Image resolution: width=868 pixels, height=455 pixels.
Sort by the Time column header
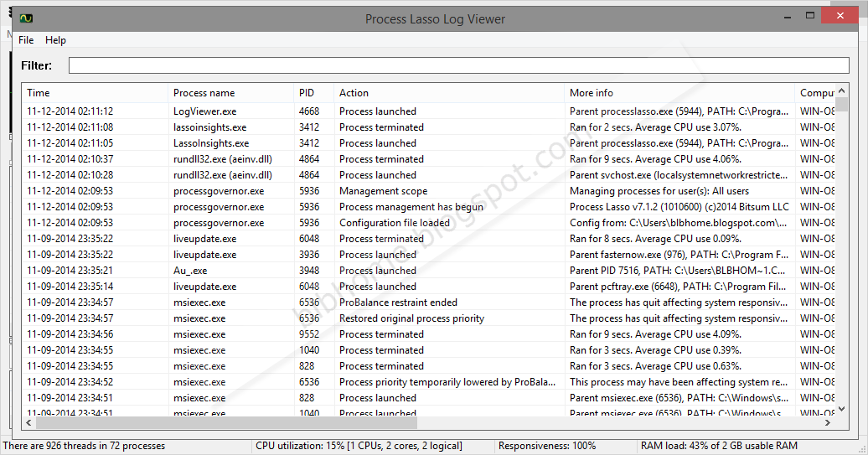pos(95,93)
